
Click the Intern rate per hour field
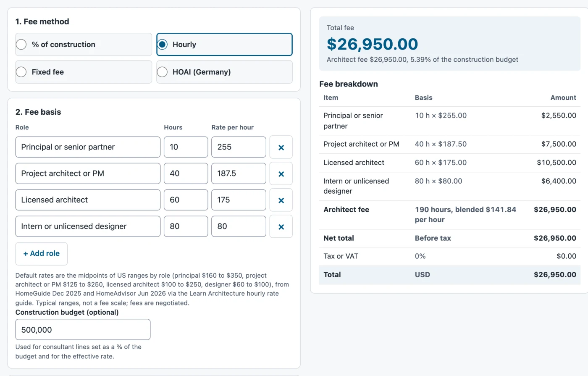click(239, 226)
